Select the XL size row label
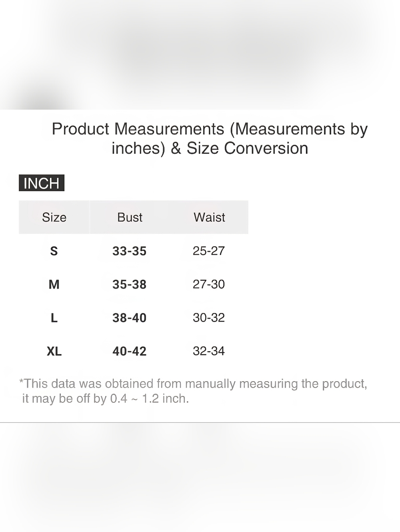Image resolution: width=400 pixels, height=532 pixels. pos(54,351)
